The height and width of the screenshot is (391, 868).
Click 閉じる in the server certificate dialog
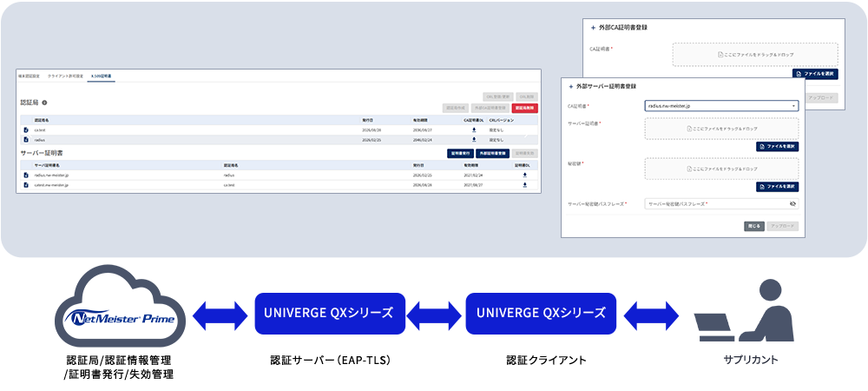click(754, 226)
